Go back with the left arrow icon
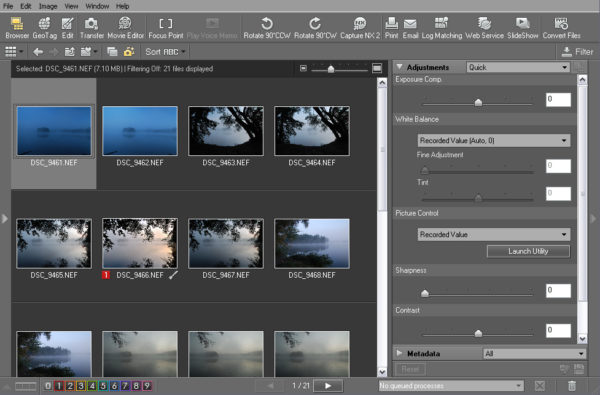This screenshot has width=600, height=395. (x=38, y=52)
